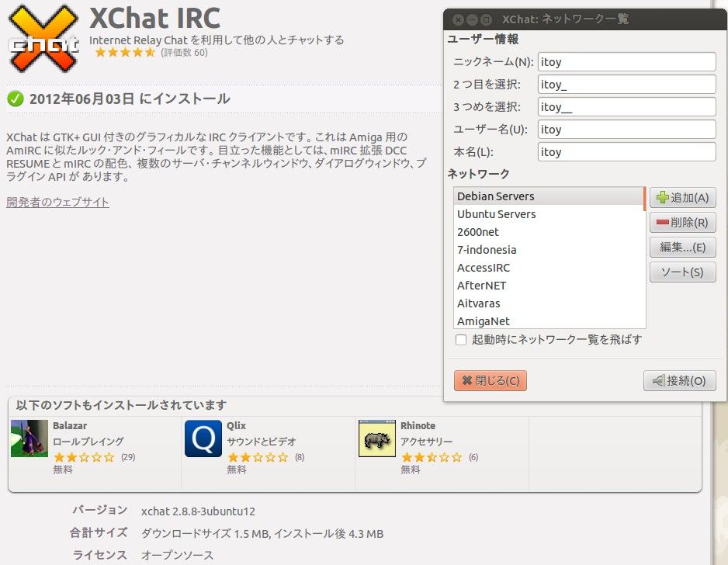Click the Qlix star rating
Screen dimensions: 728x565
[x=258, y=457]
